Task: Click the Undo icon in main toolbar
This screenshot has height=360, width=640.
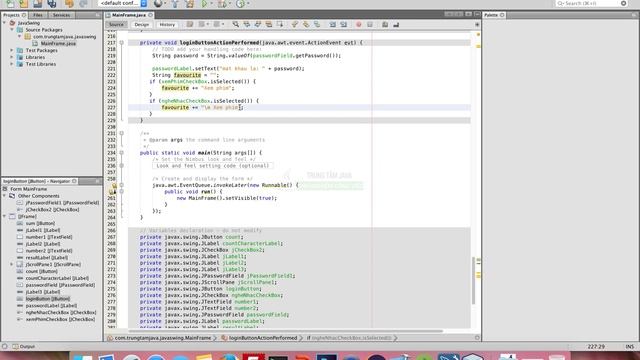Action: 69,4
